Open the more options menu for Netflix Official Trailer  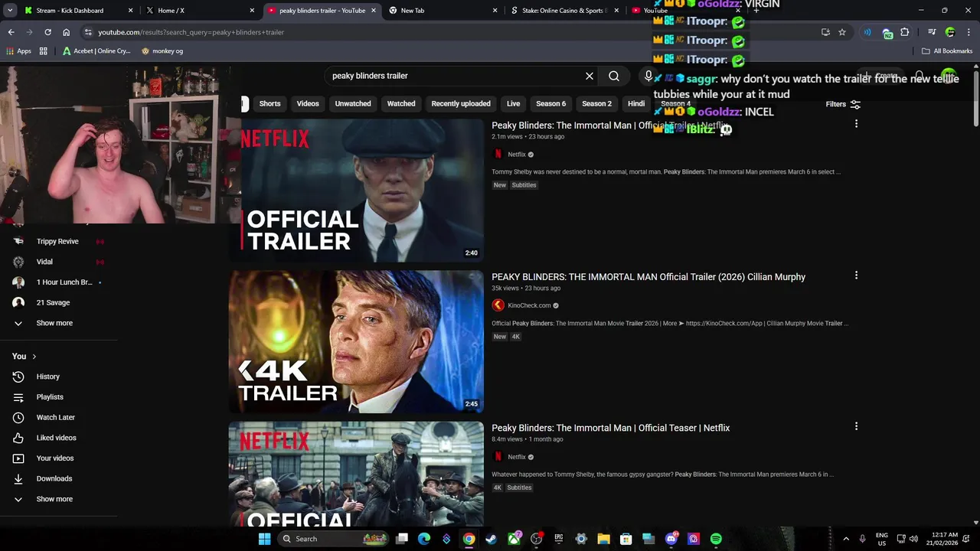[856, 124]
